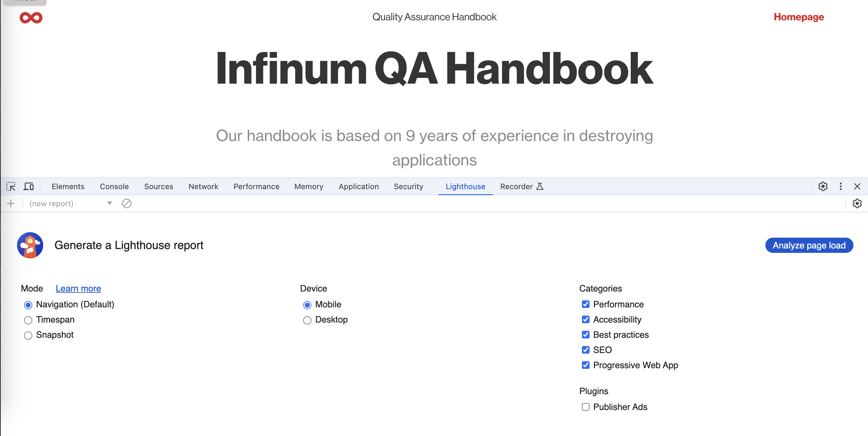This screenshot has height=436, width=868.
Task: Open the DevTools three-dot customize menu
Action: [841, 186]
